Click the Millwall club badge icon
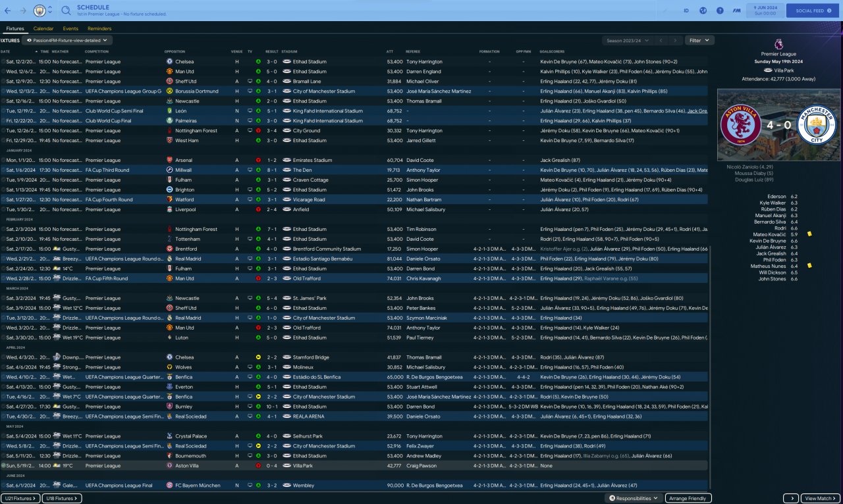 [x=170, y=170]
